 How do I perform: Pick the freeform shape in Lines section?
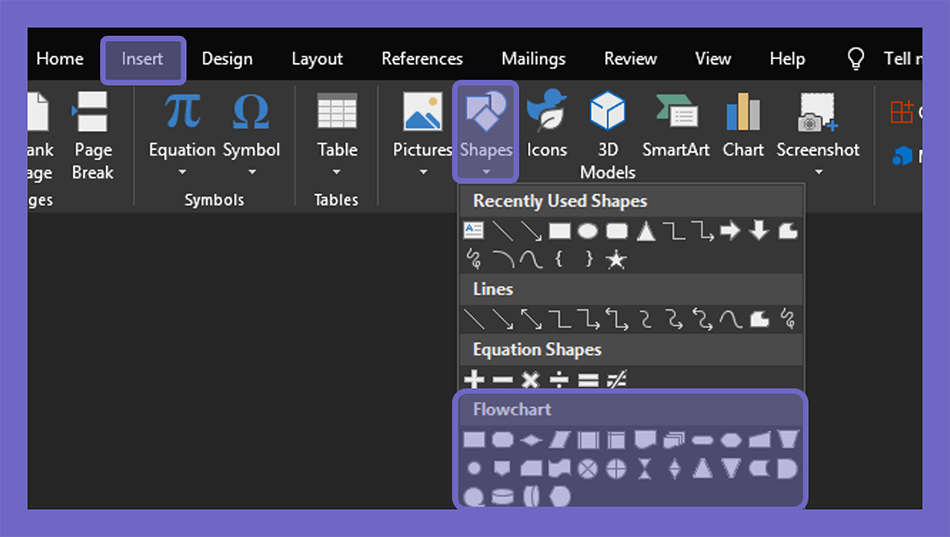759,319
